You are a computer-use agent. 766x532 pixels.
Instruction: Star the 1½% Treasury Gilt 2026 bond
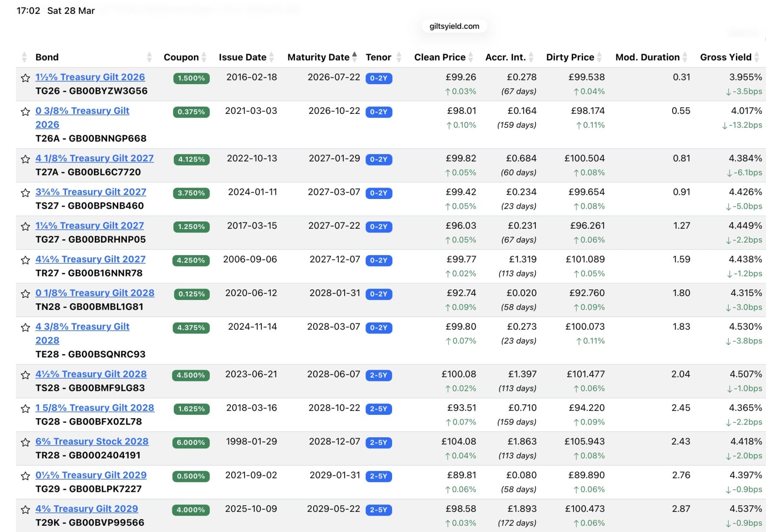tap(25, 78)
